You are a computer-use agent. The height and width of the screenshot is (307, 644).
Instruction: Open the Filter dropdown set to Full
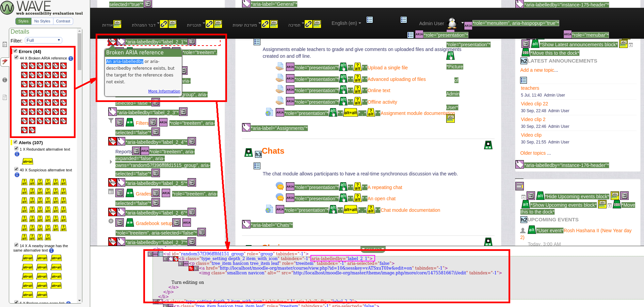[44, 40]
